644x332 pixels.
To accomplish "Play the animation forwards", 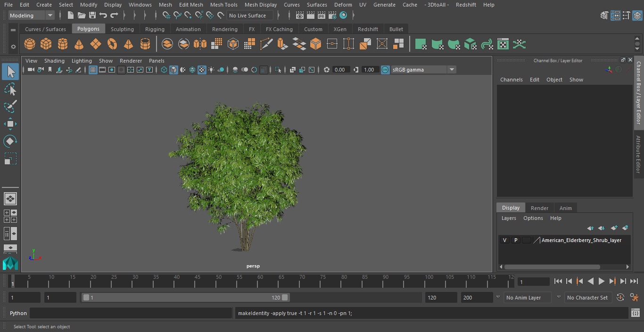I will pos(602,281).
